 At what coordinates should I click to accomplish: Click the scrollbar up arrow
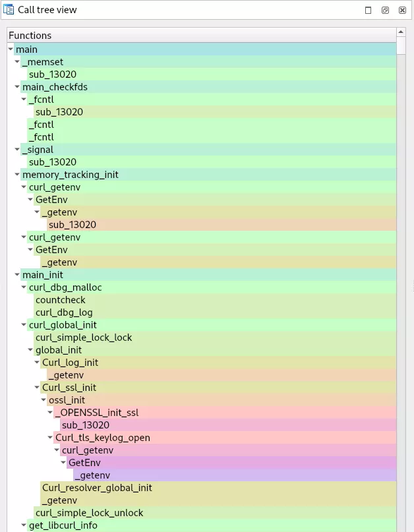(401, 32)
